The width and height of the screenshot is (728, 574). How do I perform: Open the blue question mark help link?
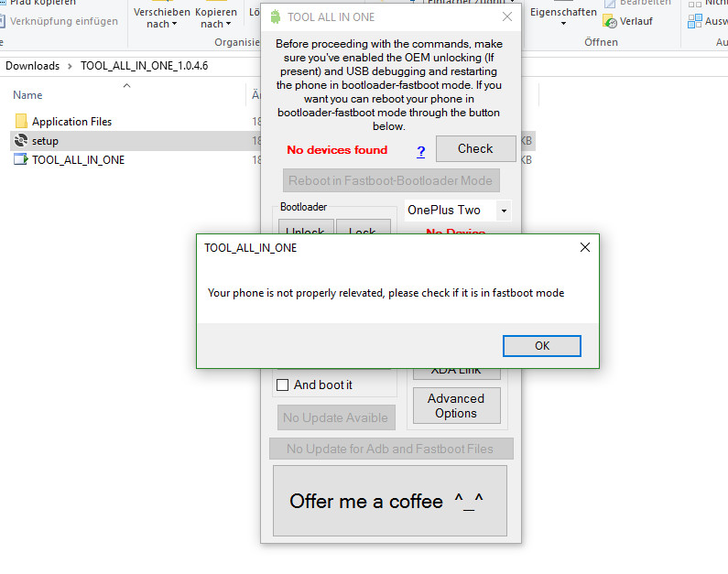(x=420, y=151)
